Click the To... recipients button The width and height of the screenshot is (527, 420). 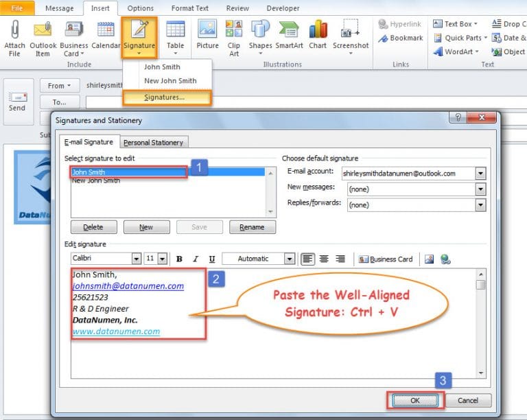pyautogui.click(x=60, y=102)
